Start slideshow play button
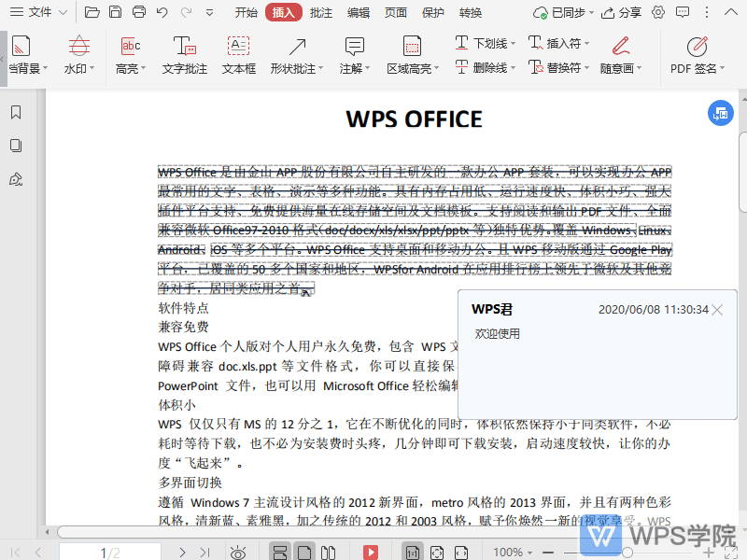The width and height of the screenshot is (747, 560). click(x=371, y=553)
